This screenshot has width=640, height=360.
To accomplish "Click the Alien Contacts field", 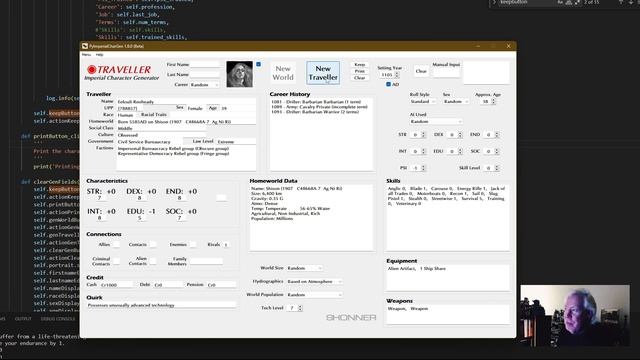I will coord(153,261).
